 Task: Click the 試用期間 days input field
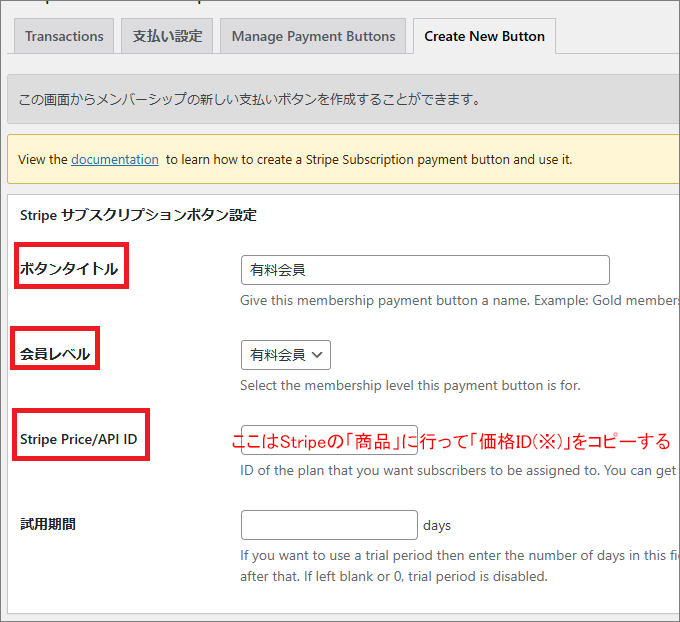[329, 525]
